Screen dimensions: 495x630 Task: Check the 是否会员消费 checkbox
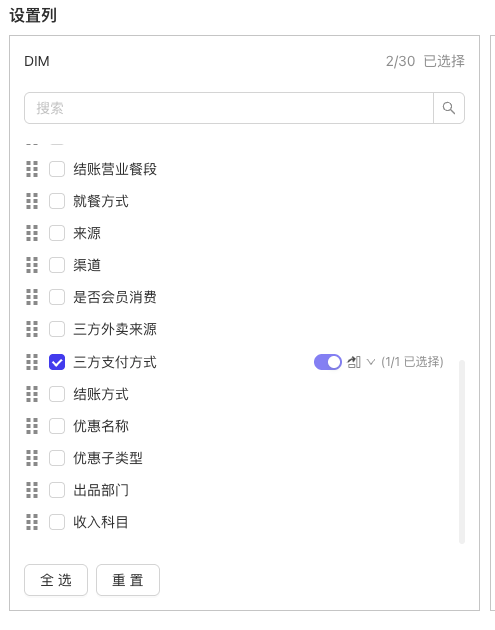(57, 297)
